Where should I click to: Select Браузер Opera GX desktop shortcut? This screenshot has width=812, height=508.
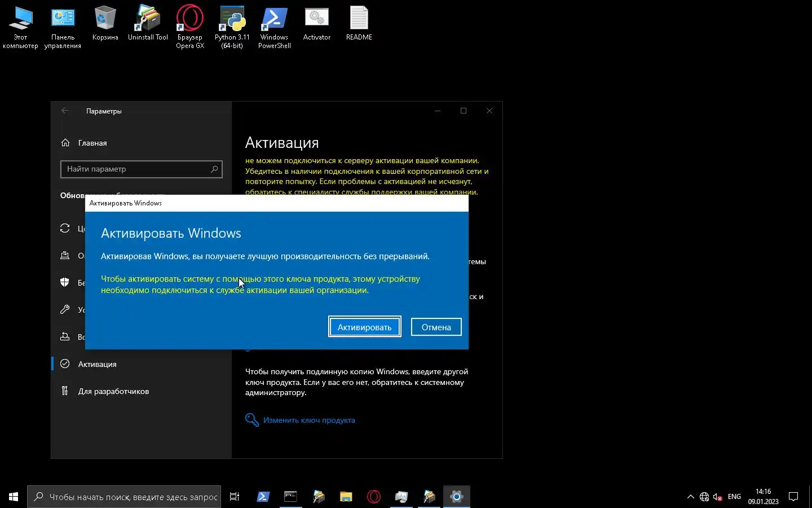[190, 27]
